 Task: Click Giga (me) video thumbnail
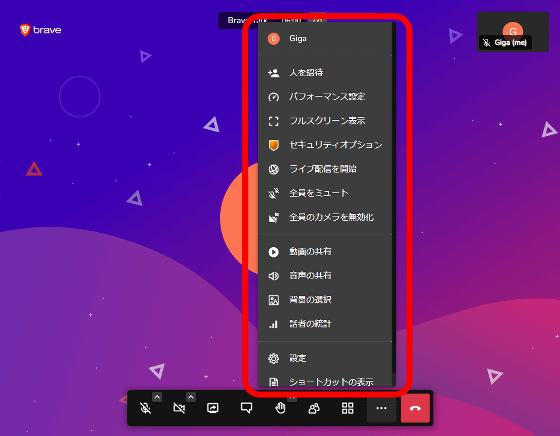pyautogui.click(x=512, y=32)
